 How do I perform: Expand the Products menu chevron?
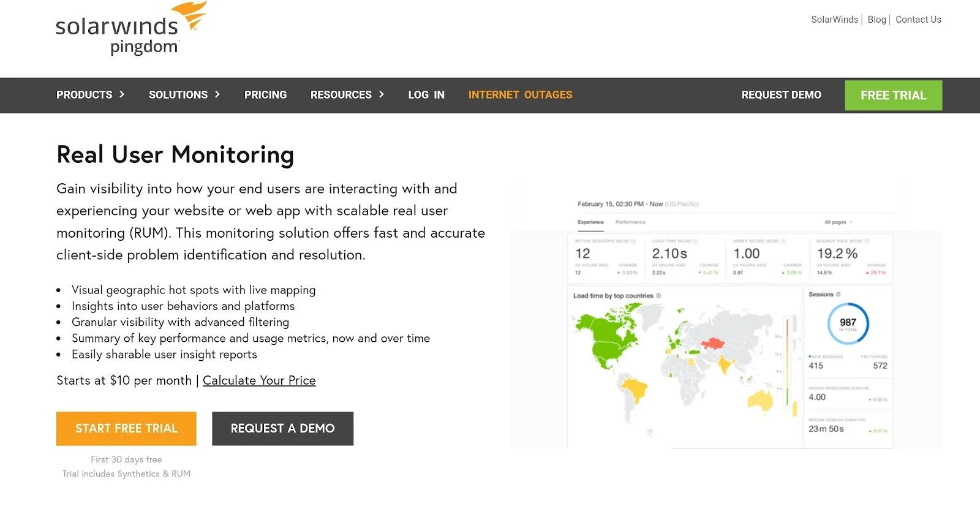pyautogui.click(x=122, y=95)
